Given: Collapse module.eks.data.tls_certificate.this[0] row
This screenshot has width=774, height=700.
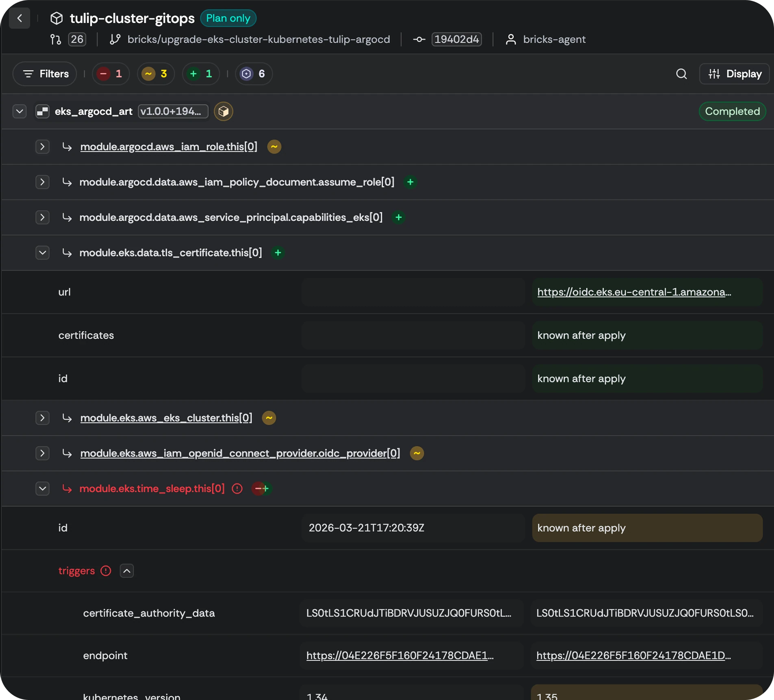Looking at the screenshot, I should [42, 253].
